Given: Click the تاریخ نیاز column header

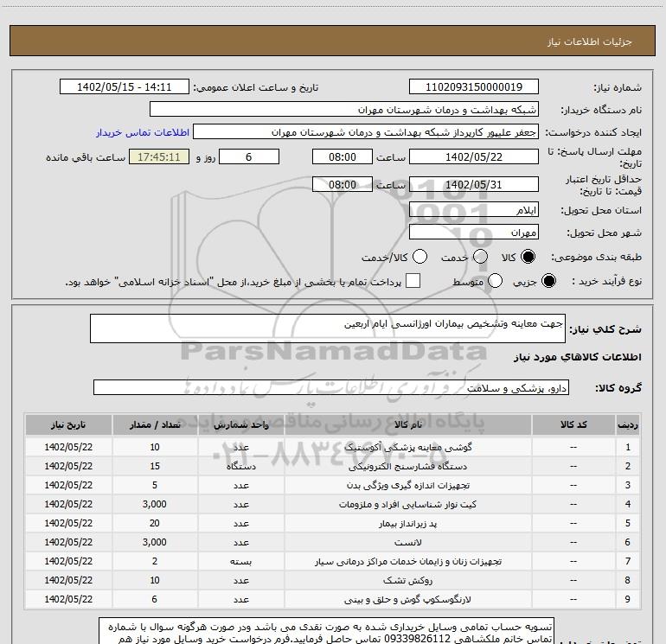Looking at the screenshot, I should tap(68, 425).
